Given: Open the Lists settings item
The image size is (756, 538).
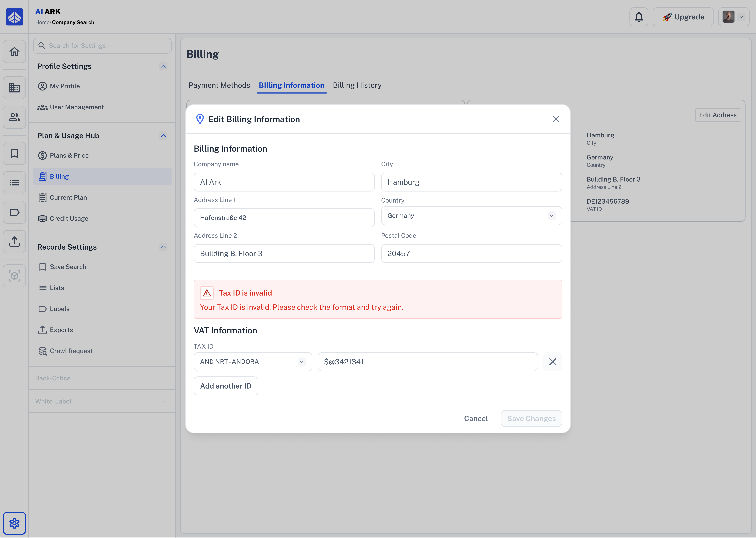Looking at the screenshot, I should [x=102, y=288].
